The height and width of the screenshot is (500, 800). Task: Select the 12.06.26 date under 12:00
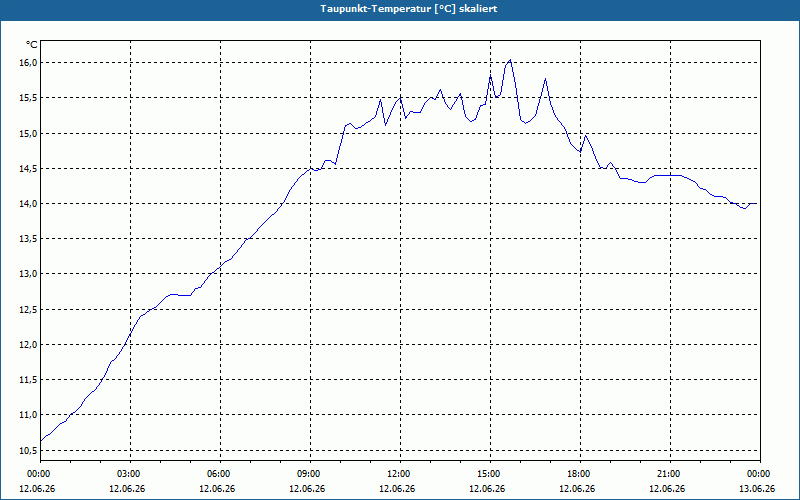click(397, 489)
